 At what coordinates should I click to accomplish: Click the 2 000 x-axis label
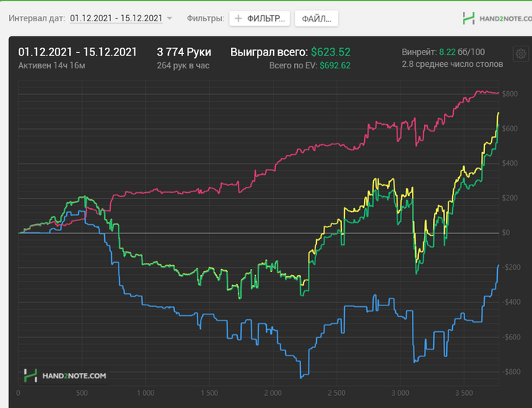click(273, 393)
